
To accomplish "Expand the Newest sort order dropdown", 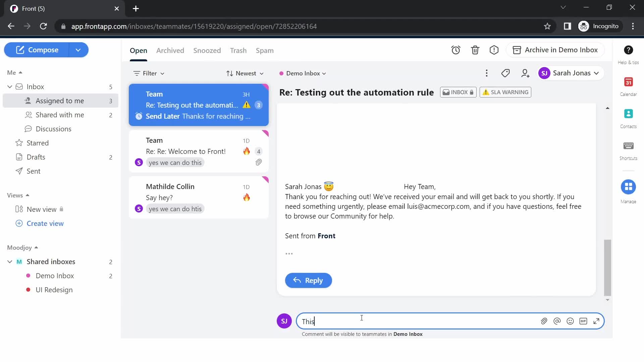I will (245, 73).
